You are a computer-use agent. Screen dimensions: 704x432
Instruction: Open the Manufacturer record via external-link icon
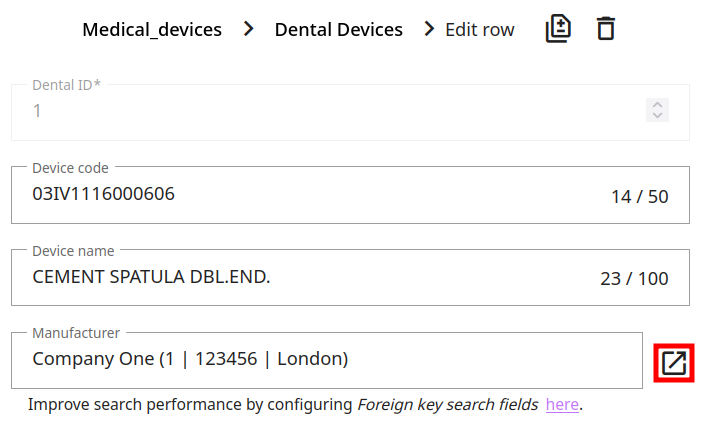[x=674, y=361]
